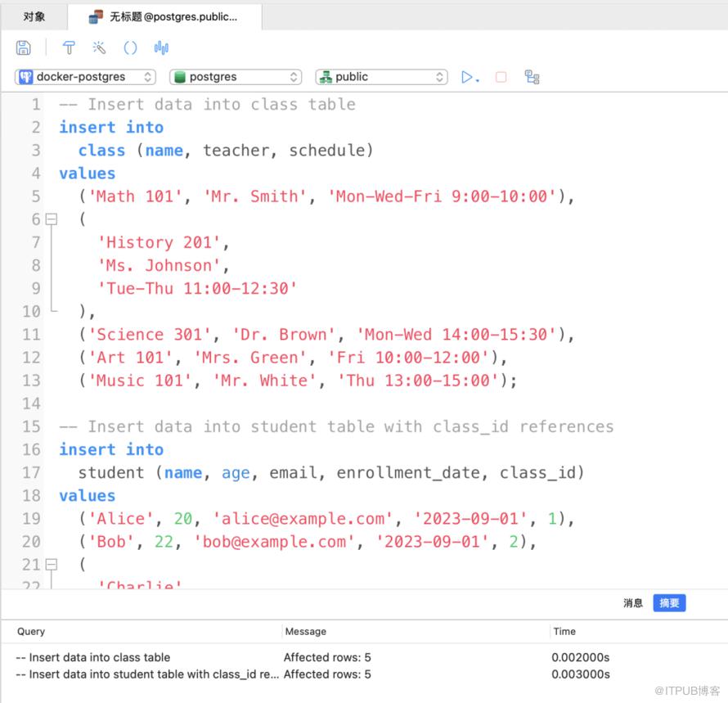Viewport: 728px width, 703px height.
Task: Run the query with the play button
Action: point(469,77)
